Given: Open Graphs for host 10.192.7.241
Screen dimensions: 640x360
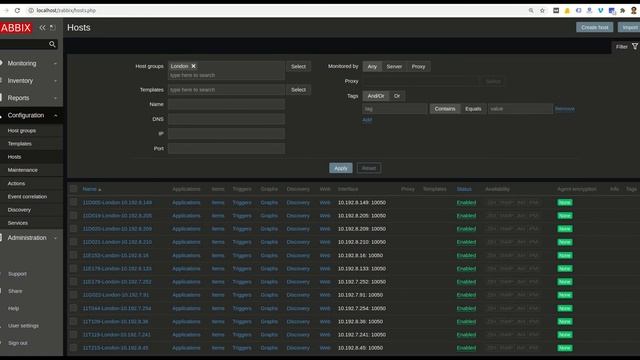Looking at the screenshot, I should [269, 335].
